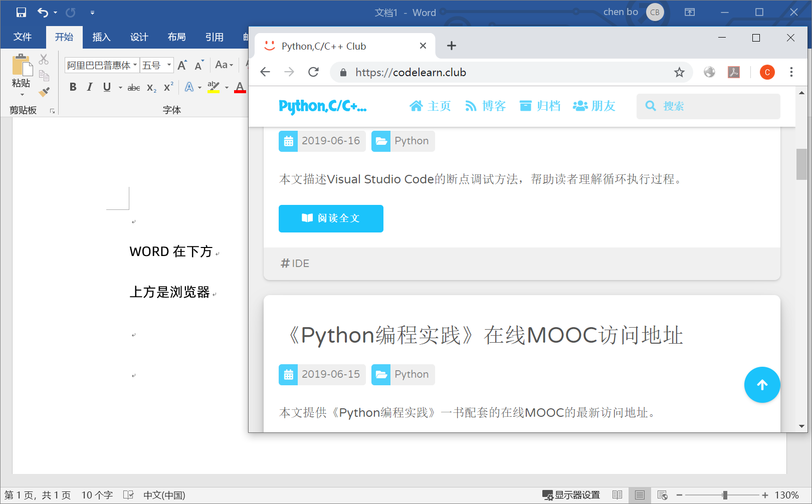This screenshot has height=504, width=812.
Task: Open the Python category for 2019-06-16 post
Action: click(x=403, y=141)
